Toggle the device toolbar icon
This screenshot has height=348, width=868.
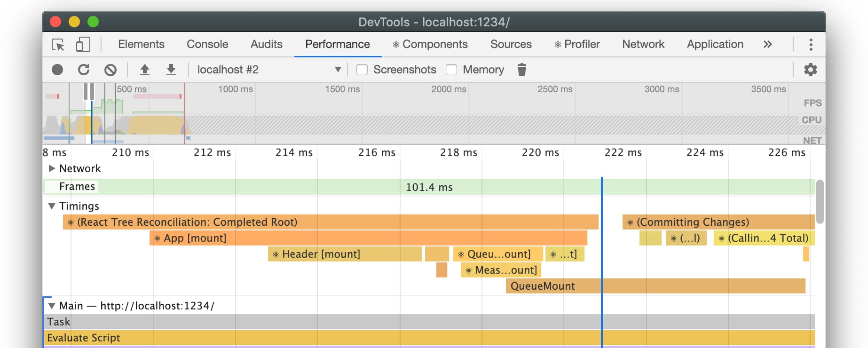tap(83, 45)
